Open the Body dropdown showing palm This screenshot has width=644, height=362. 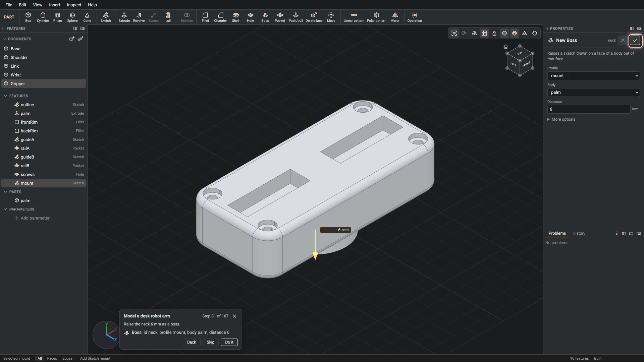pos(593,93)
